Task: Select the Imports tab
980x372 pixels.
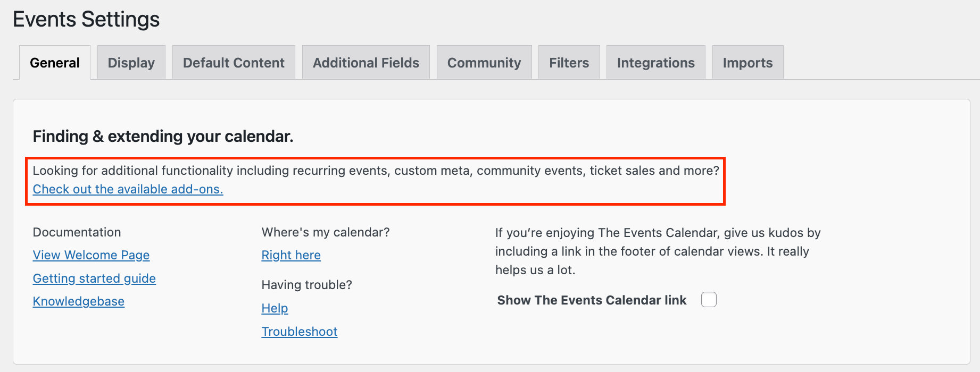Action: [x=748, y=63]
